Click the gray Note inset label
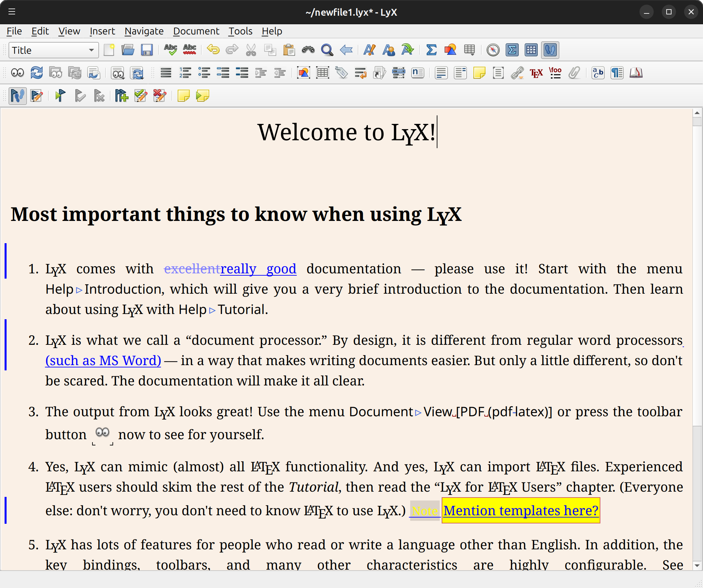The height and width of the screenshot is (588, 703). pos(425,511)
